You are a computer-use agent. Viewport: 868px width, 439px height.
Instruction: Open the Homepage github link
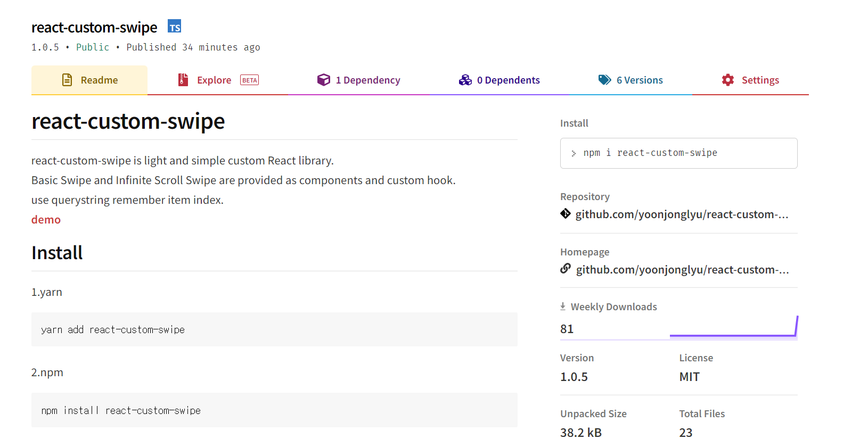682,269
